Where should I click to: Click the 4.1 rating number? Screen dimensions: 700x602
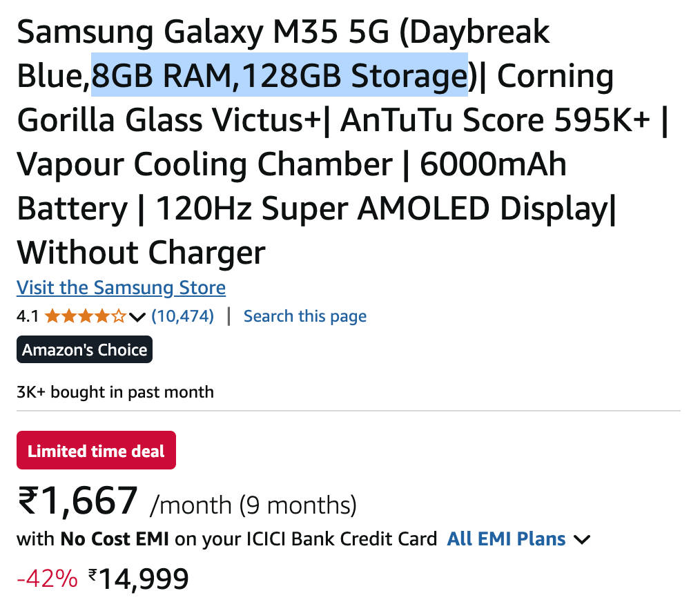[28, 317]
